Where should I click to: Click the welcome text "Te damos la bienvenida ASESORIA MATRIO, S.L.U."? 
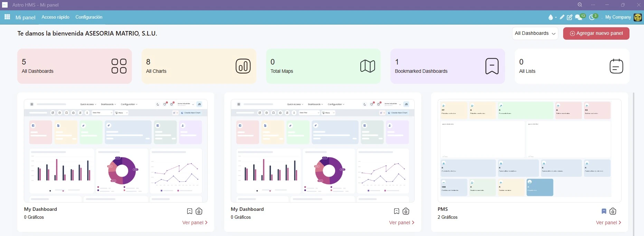pos(87,33)
